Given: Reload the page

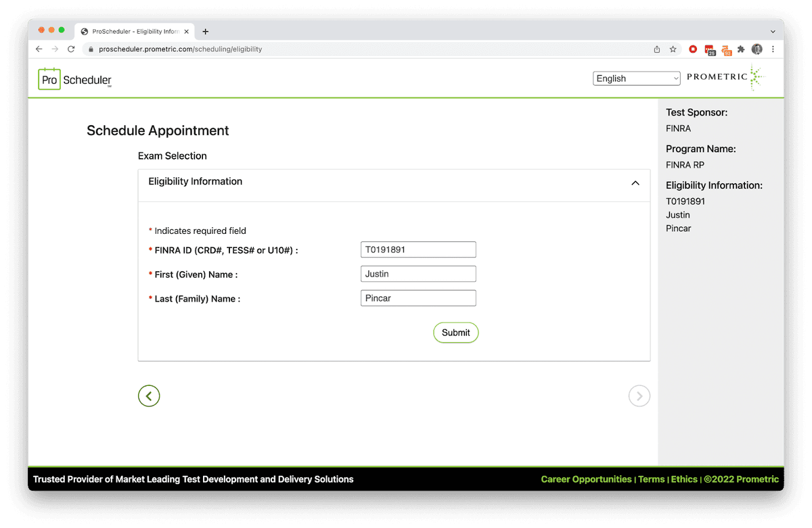Looking at the screenshot, I should (x=71, y=49).
